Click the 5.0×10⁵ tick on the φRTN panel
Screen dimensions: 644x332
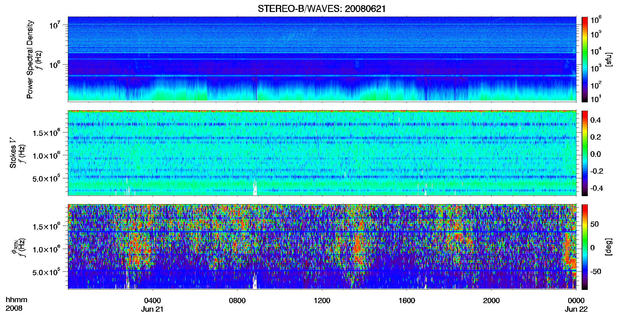[46, 272]
